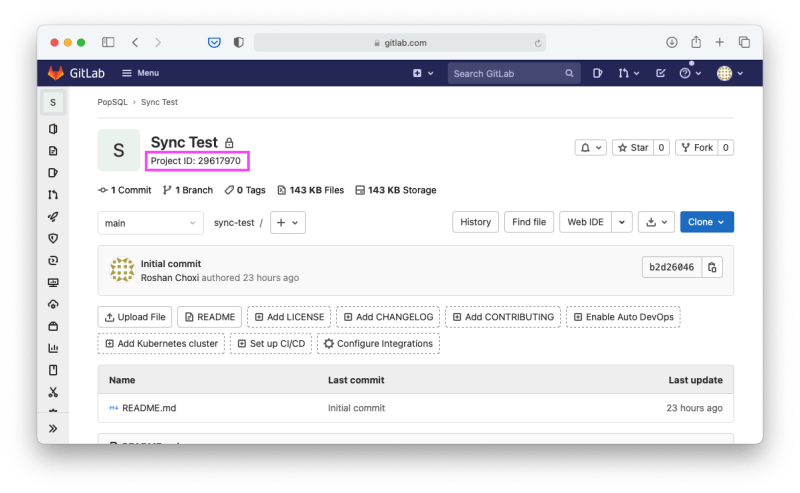View the 1 Branch link
This screenshot has width=800, height=493.
[x=188, y=190]
